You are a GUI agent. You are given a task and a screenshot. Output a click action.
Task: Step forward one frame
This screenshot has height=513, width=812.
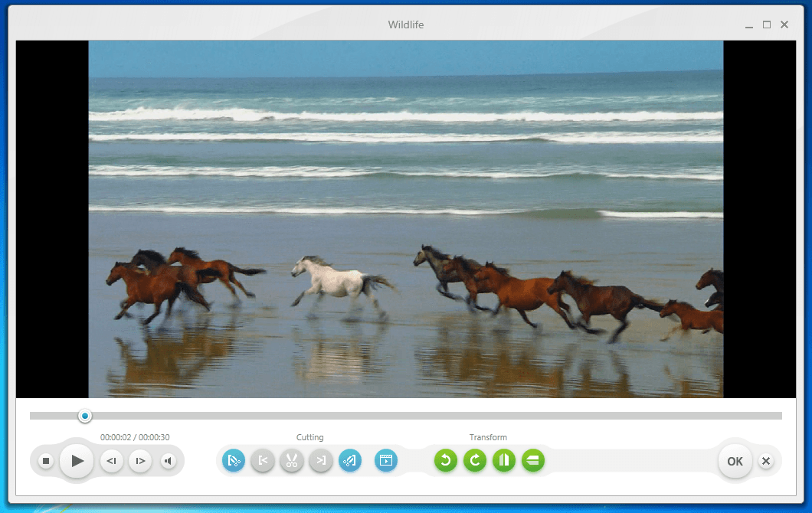[x=139, y=461]
